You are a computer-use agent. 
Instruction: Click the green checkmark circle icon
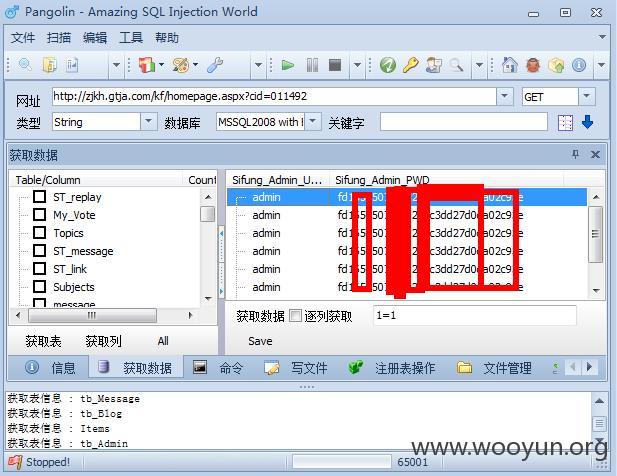point(388,65)
